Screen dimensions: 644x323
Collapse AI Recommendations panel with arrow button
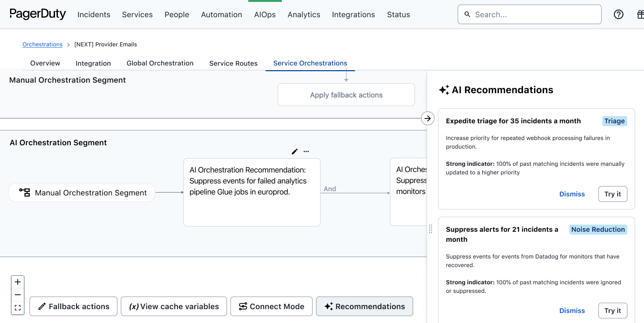tap(428, 118)
